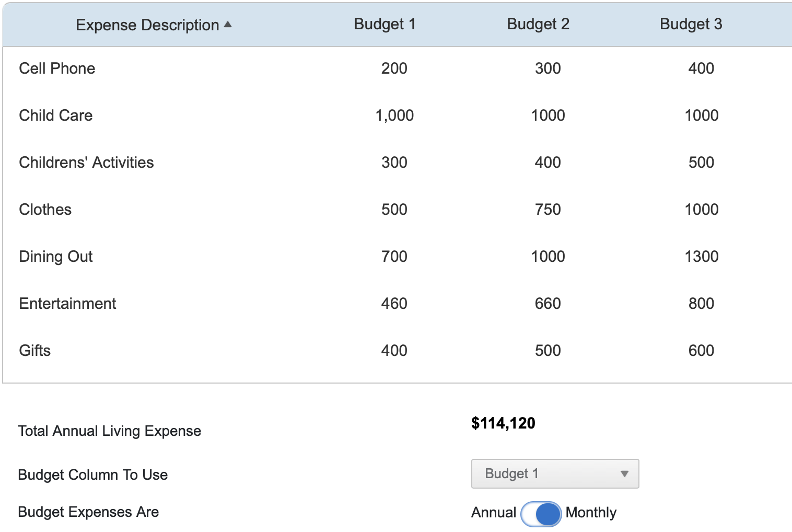Click Entertainment's 660 under Budget 2
This screenshot has height=532, width=792.
point(547,303)
